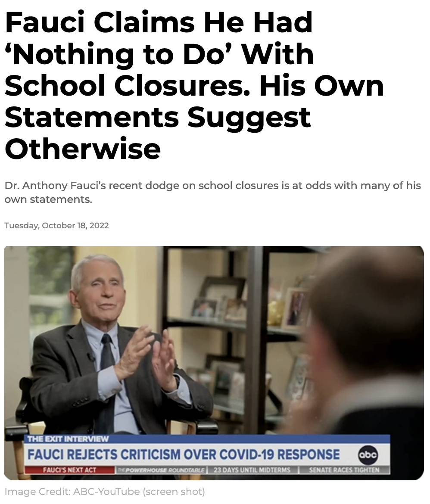Viewport: 430px width, 504px height.
Task: Click 'School Closures' in the headline
Action: (x=127, y=86)
